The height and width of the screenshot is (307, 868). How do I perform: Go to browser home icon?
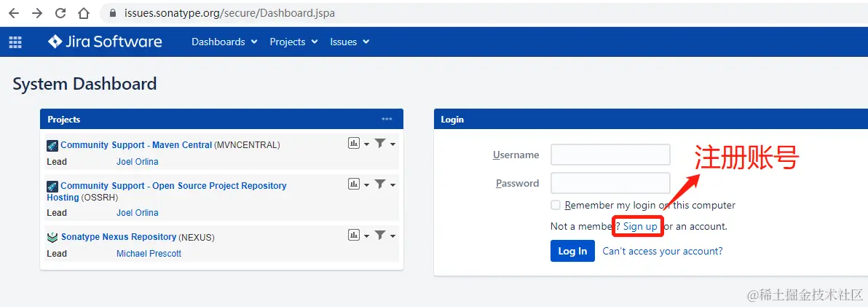pyautogui.click(x=84, y=13)
